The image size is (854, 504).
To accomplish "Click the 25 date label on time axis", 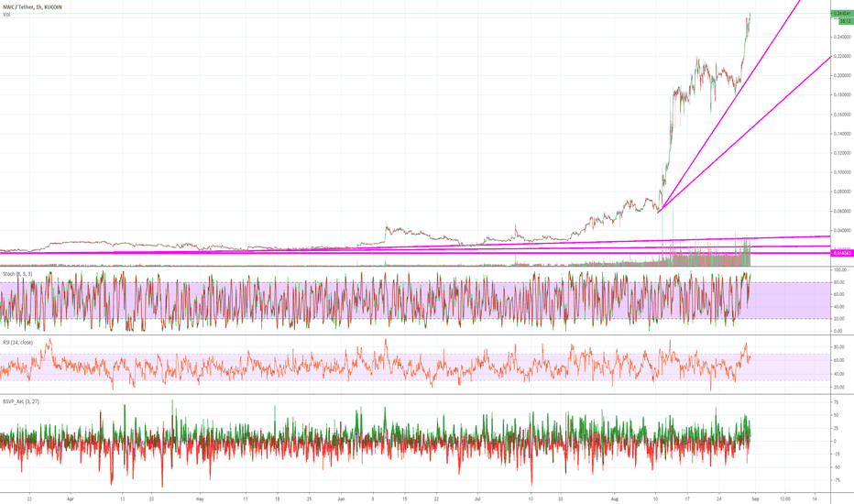I will pos(310,499).
